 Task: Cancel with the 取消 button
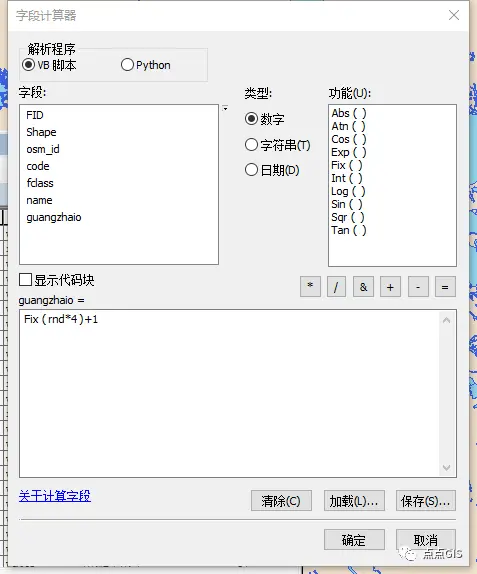click(x=426, y=540)
